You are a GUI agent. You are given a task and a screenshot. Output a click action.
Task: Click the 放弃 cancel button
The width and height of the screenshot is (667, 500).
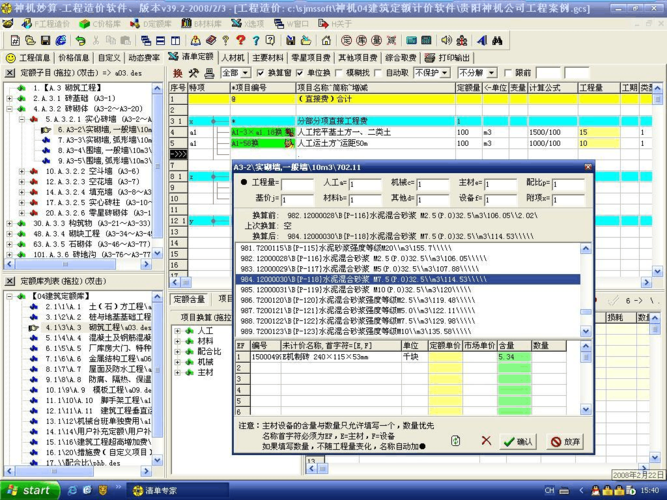tap(564, 441)
